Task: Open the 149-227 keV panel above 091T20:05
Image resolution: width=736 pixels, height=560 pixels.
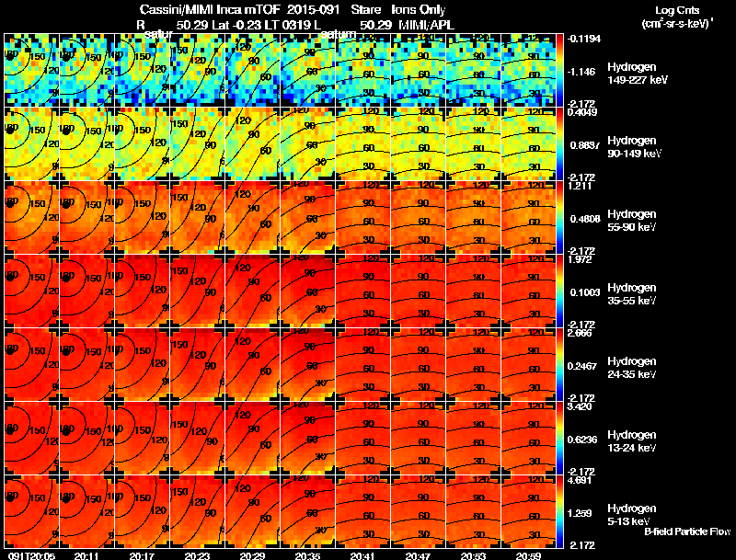Action: click(x=31, y=70)
